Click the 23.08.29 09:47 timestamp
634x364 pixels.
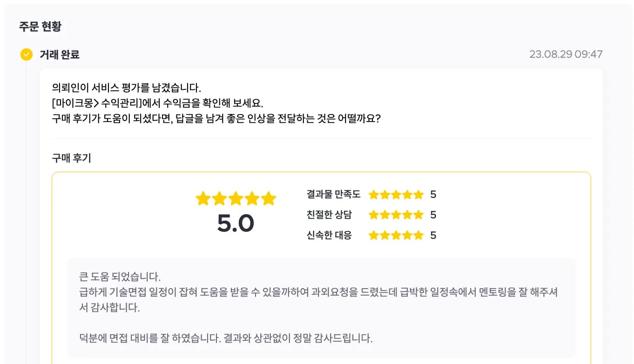(x=566, y=54)
